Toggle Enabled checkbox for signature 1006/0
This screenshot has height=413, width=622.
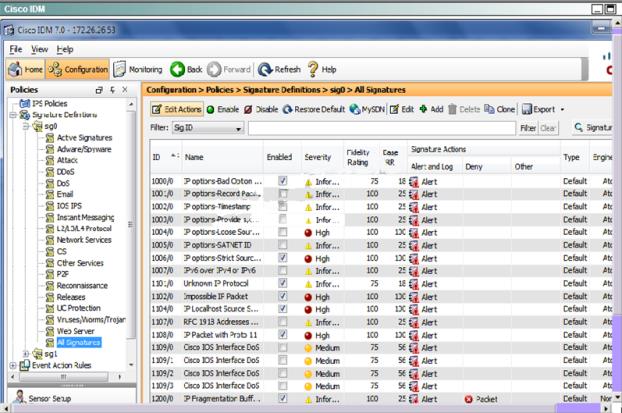(282, 258)
